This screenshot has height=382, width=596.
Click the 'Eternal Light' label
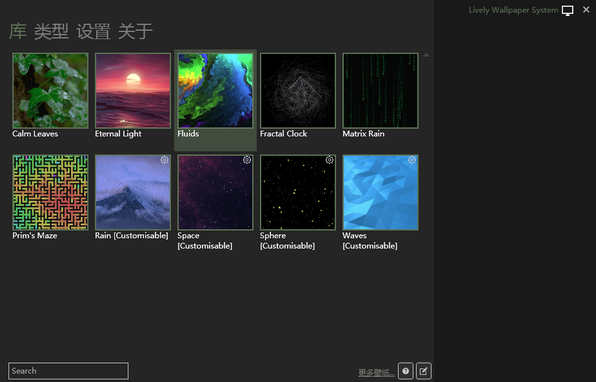point(118,134)
